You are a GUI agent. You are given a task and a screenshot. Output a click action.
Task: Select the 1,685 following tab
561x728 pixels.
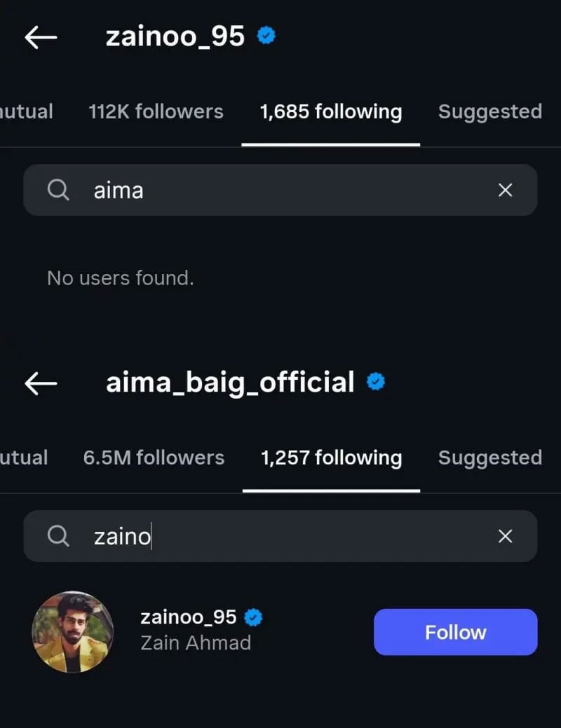pos(330,111)
